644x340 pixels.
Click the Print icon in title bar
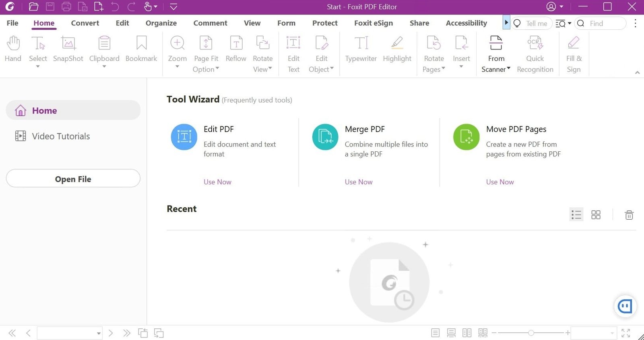[x=66, y=6]
